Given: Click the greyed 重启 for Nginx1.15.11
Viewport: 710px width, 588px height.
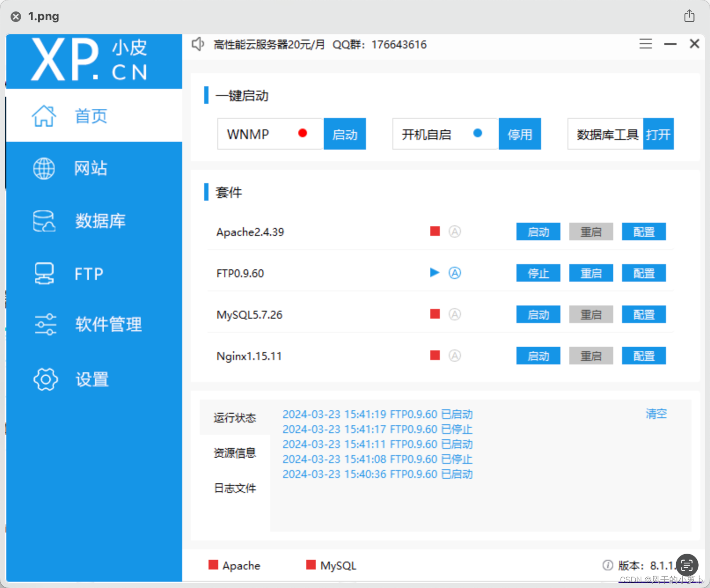Looking at the screenshot, I should click(x=591, y=356).
